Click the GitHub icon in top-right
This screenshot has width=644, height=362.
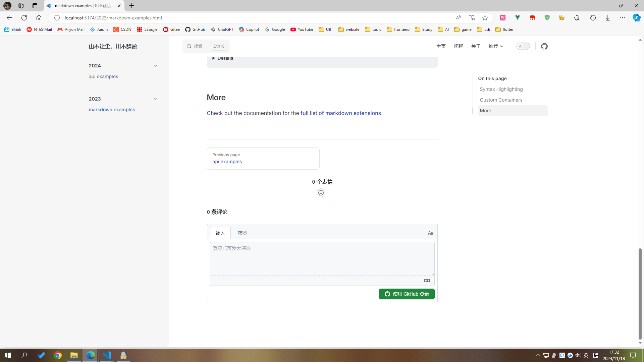[544, 46]
